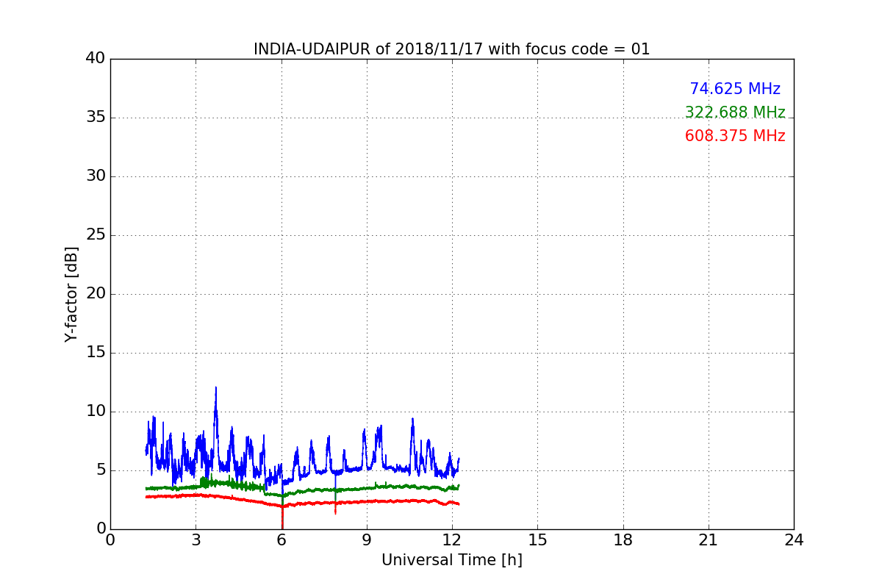
Task: Select the red 608.375 MHz legend label
Action: (x=735, y=136)
